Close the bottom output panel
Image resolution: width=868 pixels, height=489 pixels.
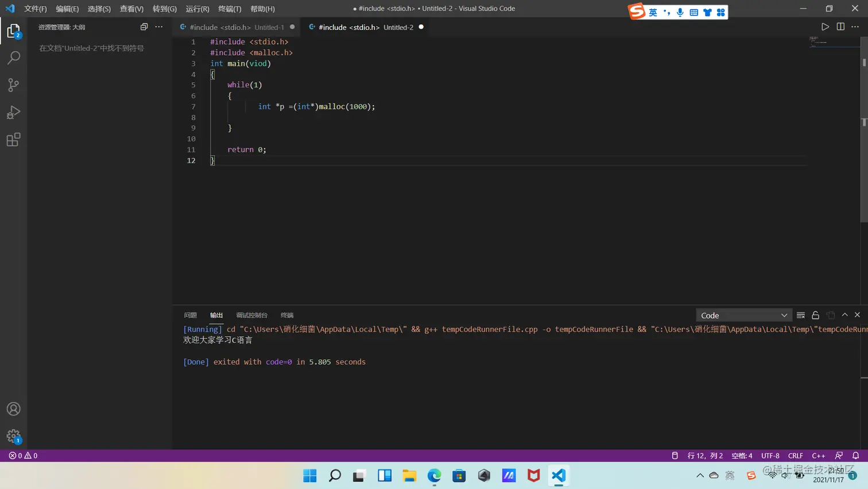pyautogui.click(x=857, y=315)
